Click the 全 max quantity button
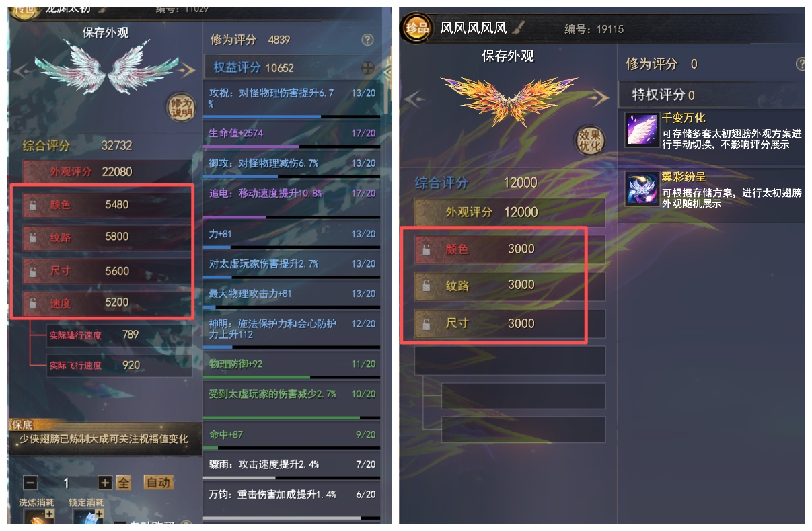The image size is (812, 531). pyautogui.click(x=123, y=483)
